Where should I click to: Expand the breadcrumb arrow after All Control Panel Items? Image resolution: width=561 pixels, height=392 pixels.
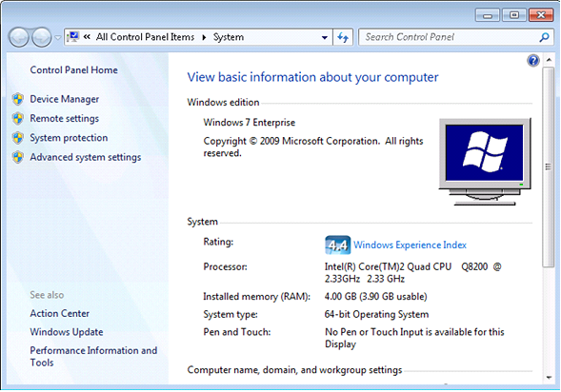[x=204, y=37]
